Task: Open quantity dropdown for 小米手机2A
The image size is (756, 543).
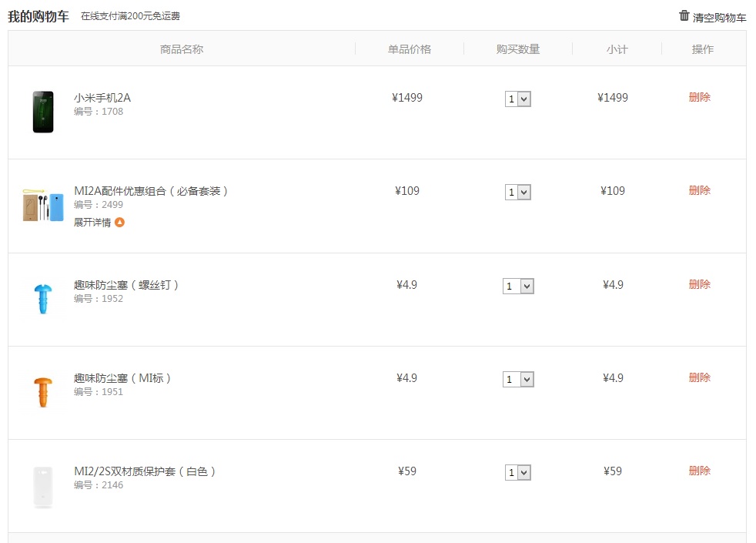Action: (518, 99)
